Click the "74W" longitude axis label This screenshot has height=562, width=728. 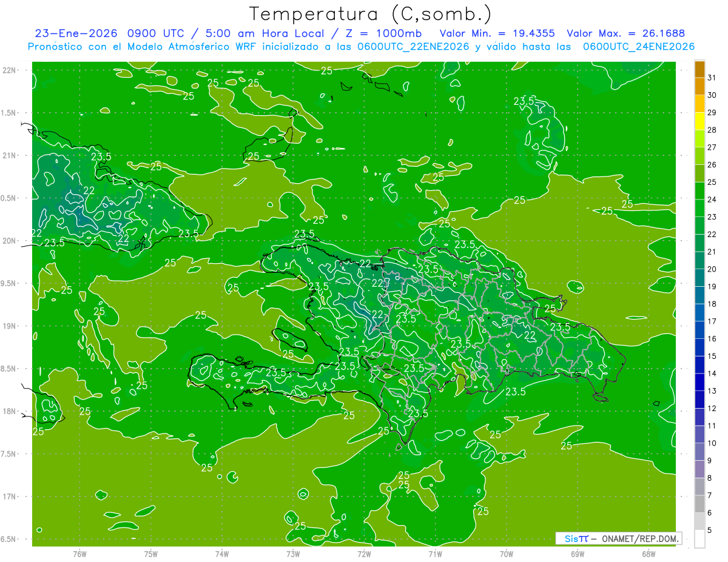point(222,554)
